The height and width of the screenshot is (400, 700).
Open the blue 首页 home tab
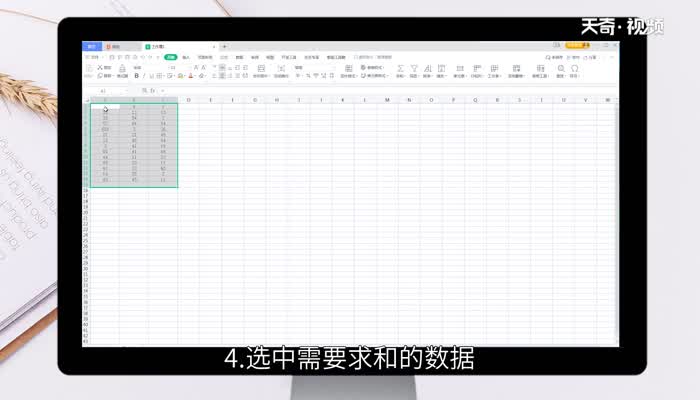coord(92,46)
